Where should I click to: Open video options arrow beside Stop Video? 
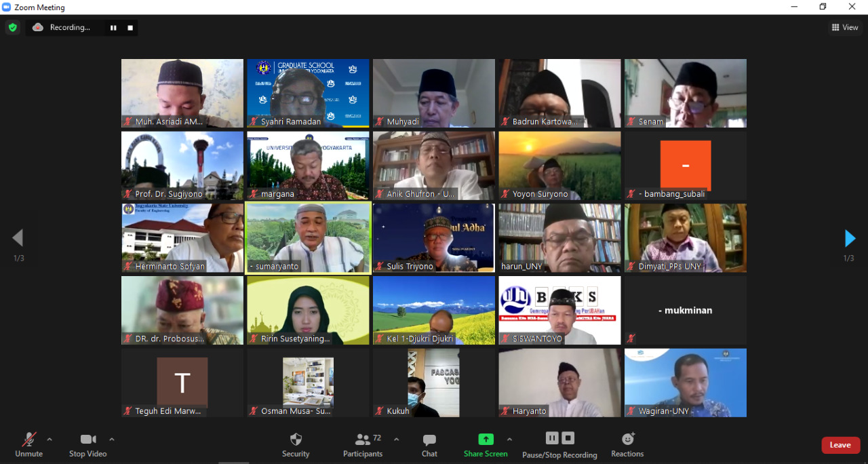[112, 440]
